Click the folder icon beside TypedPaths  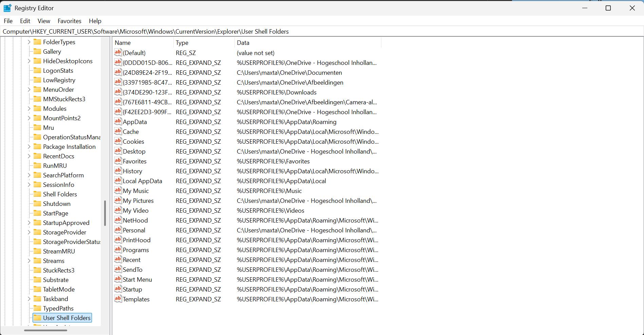click(x=37, y=308)
